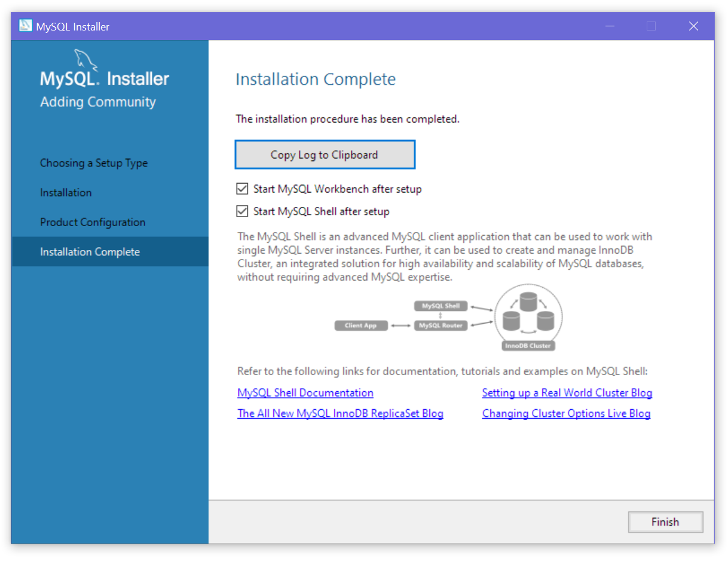Click the Client App box in diagram

pos(361,326)
